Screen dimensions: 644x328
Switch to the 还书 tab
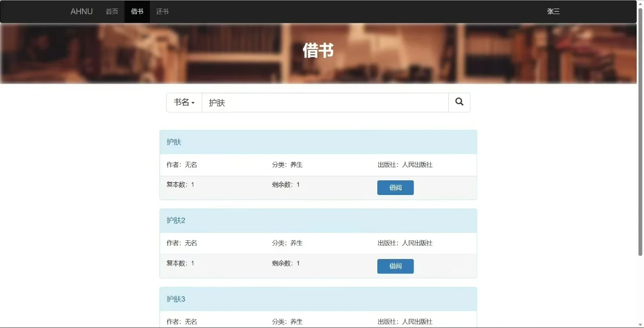click(162, 11)
